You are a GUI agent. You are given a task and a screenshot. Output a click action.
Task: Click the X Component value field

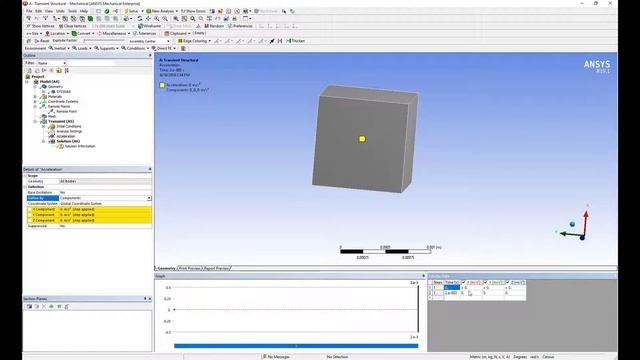tap(105, 209)
